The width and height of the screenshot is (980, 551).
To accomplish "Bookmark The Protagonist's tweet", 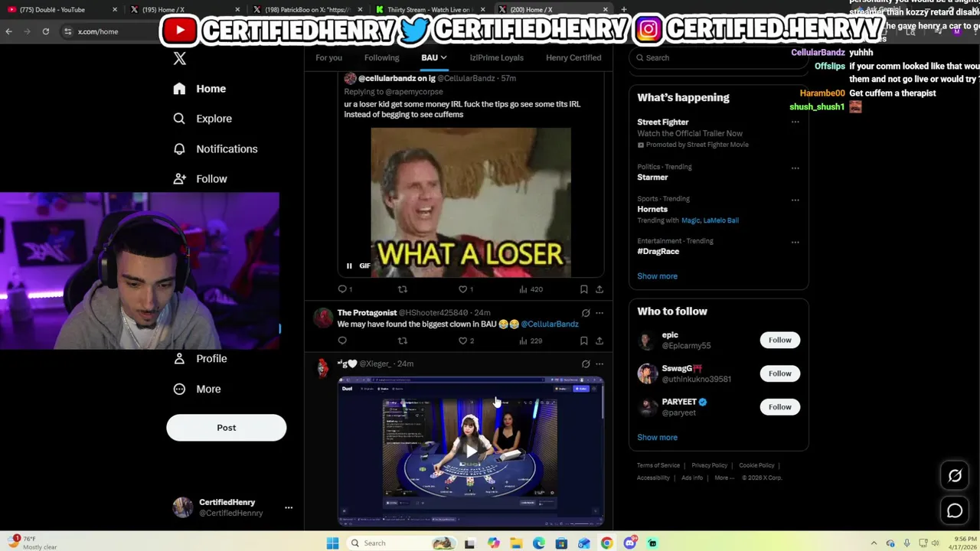I will pyautogui.click(x=583, y=341).
